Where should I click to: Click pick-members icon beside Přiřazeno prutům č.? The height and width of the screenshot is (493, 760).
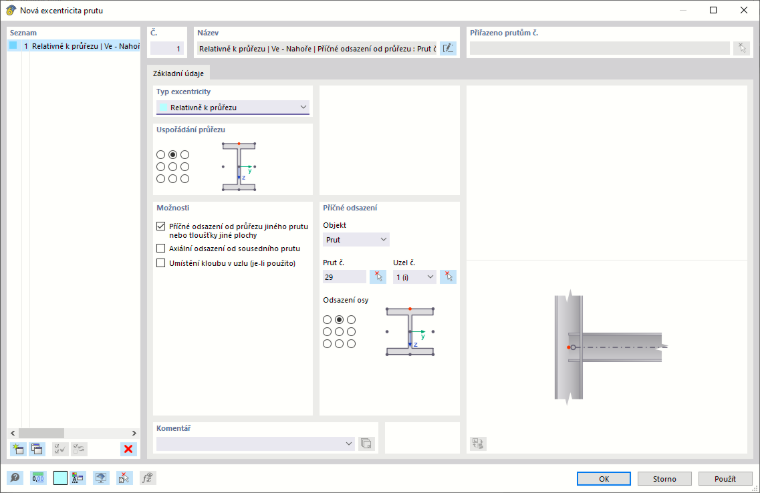pos(741,48)
